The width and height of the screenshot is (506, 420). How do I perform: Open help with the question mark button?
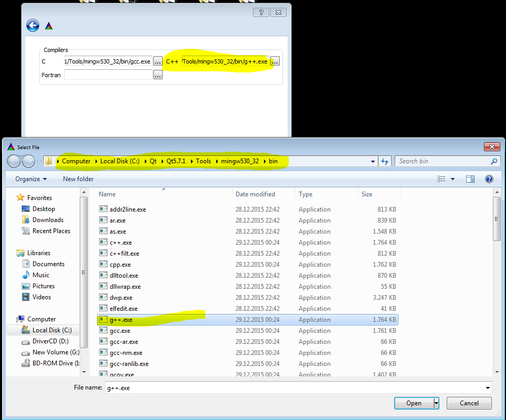261,12
